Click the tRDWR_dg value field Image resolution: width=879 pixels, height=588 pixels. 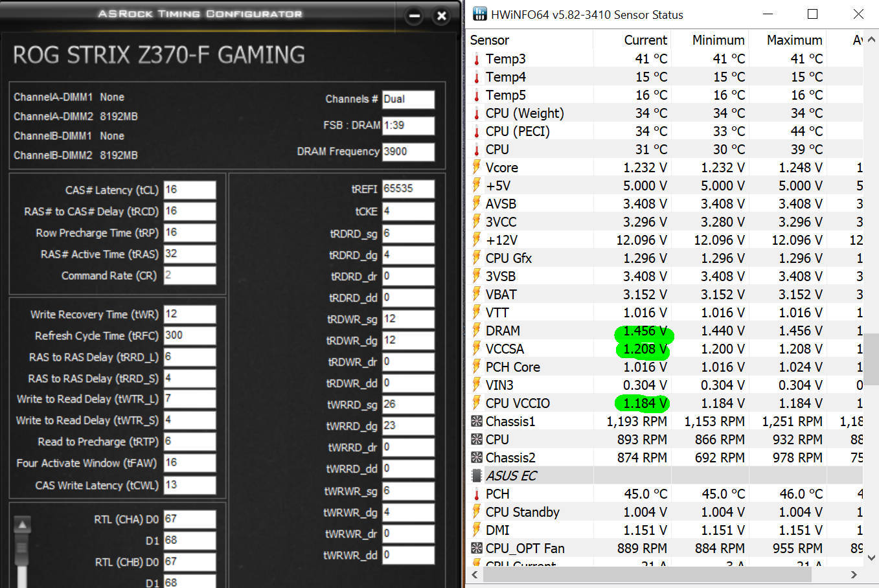(408, 341)
